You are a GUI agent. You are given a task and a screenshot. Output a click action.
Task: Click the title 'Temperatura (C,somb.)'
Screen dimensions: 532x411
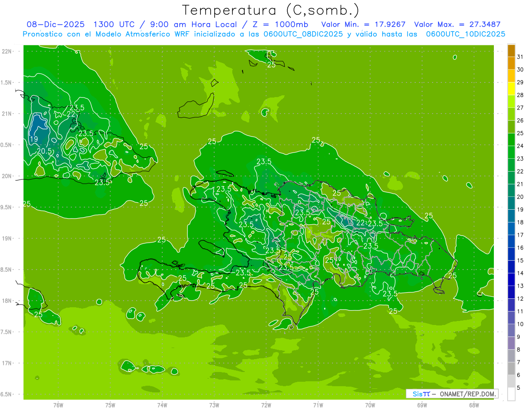271,10
